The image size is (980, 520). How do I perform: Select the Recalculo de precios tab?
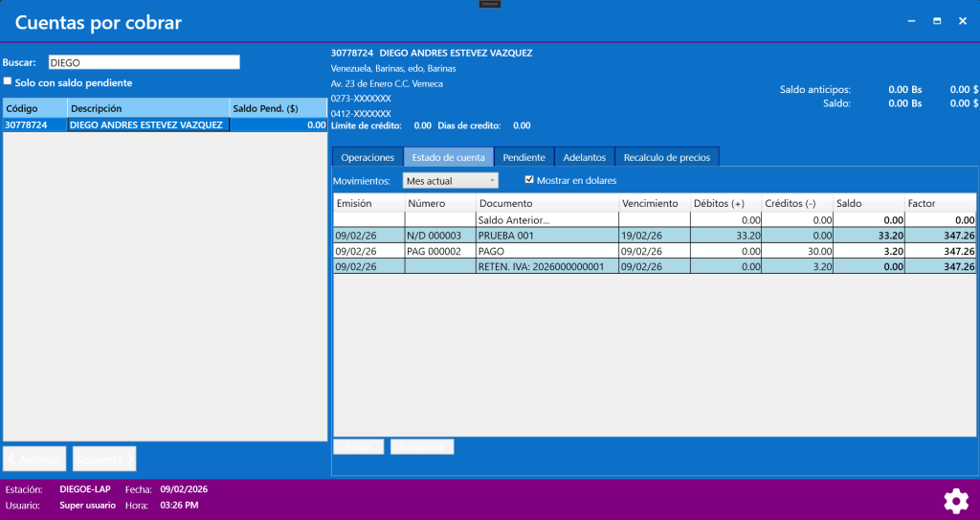pyautogui.click(x=666, y=157)
